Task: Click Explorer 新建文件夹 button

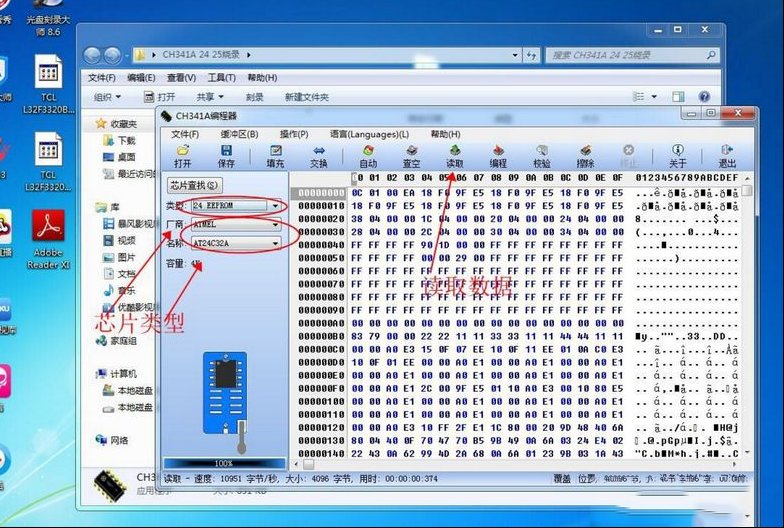Action: (306, 97)
